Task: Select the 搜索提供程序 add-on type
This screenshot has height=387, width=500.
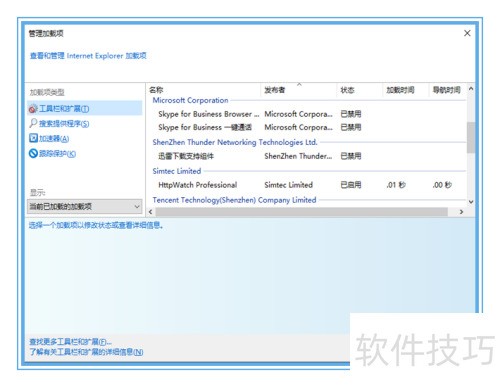Action: [x=64, y=124]
